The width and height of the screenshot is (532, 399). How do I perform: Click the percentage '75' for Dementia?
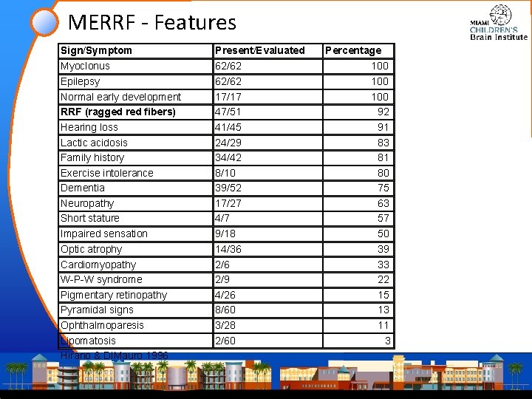click(383, 188)
